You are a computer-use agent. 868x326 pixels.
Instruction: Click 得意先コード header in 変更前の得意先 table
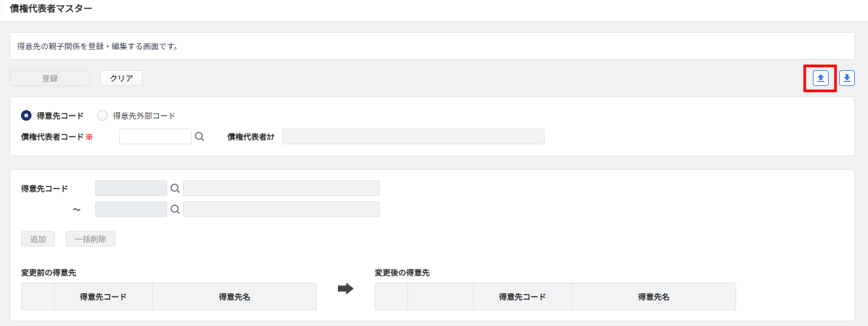click(x=103, y=296)
